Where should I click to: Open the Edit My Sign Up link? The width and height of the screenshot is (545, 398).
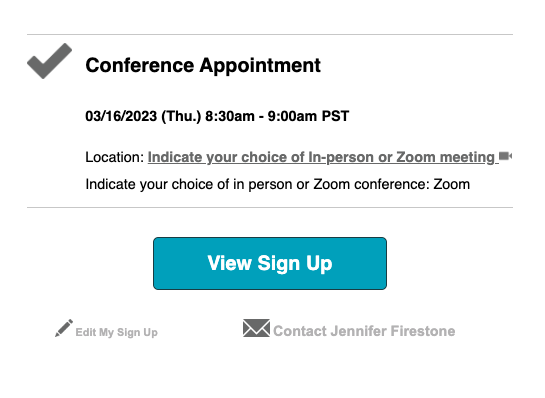tap(116, 332)
